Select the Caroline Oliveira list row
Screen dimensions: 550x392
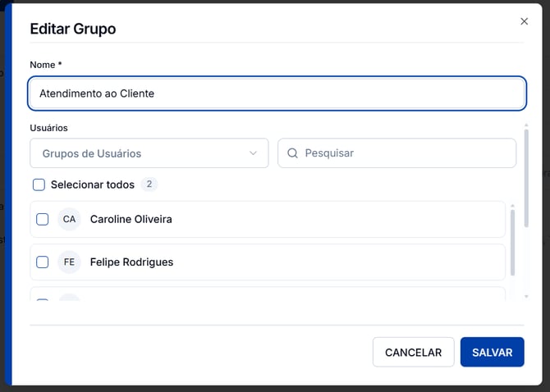[268, 219]
